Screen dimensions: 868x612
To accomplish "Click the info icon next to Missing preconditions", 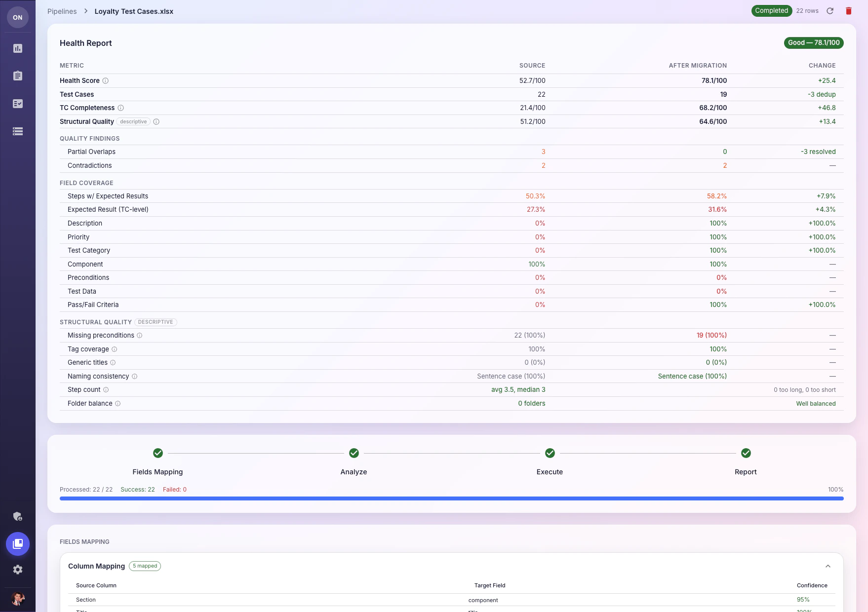I will point(139,335).
